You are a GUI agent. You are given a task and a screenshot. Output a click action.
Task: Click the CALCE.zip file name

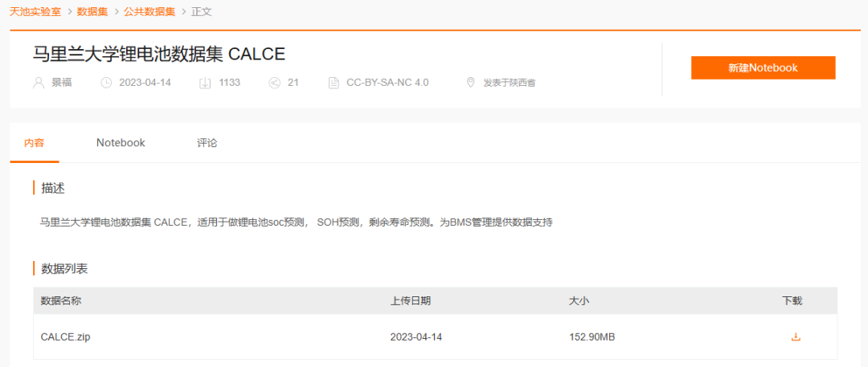pyautogui.click(x=65, y=336)
